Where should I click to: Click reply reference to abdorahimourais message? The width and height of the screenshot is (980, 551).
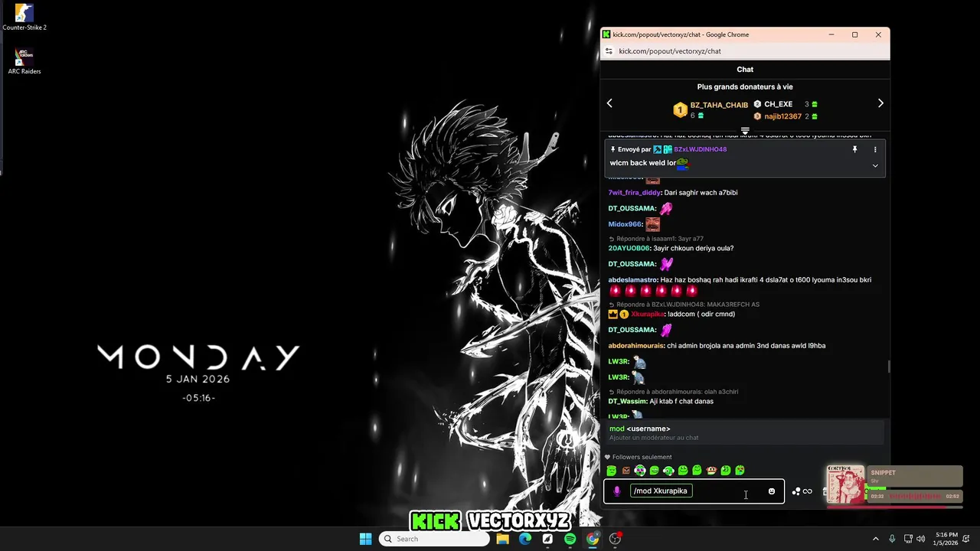point(673,392)
